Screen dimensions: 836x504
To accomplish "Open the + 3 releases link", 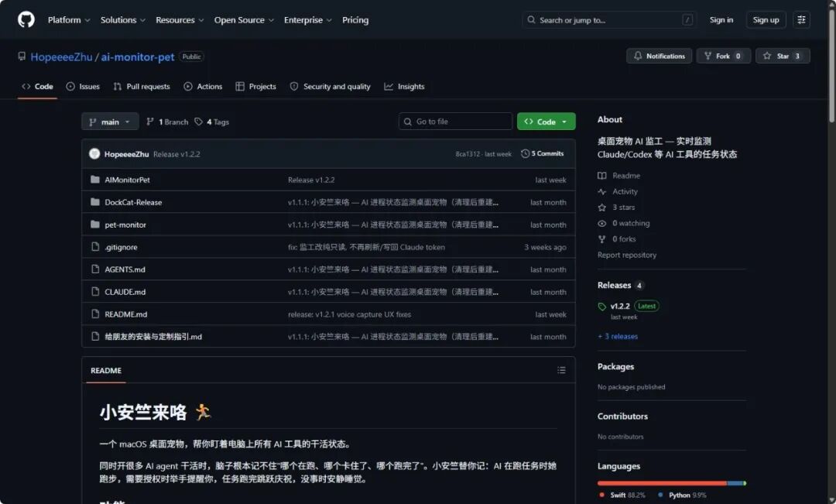I will pos(618,337).
